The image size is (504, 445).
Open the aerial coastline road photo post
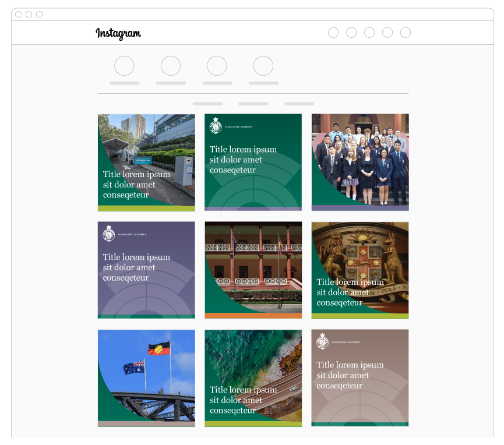(253, 378)
